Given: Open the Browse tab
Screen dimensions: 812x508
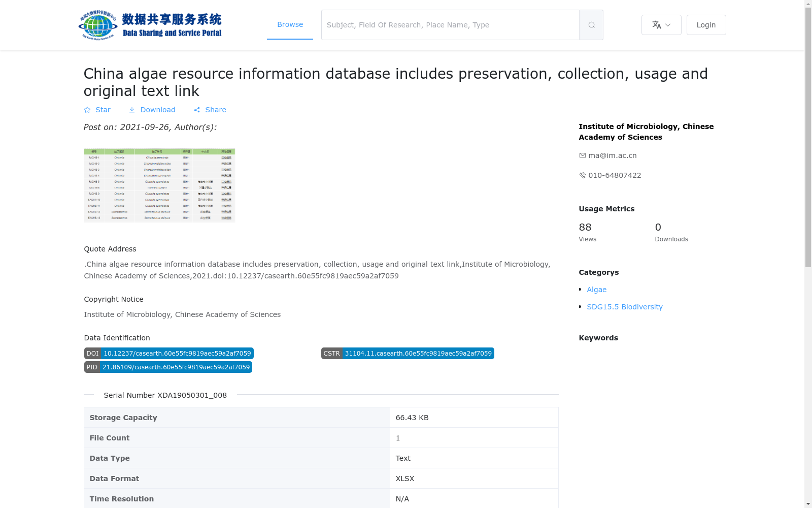Looking at the screenshot, I should coord(290,24).
